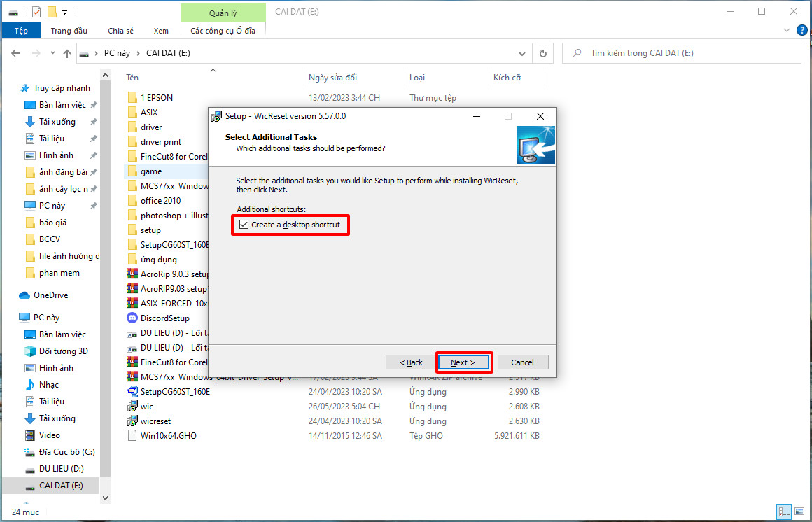
Task: Open Tài liệu pinned quick access item
Action: (x=52, y=139)
